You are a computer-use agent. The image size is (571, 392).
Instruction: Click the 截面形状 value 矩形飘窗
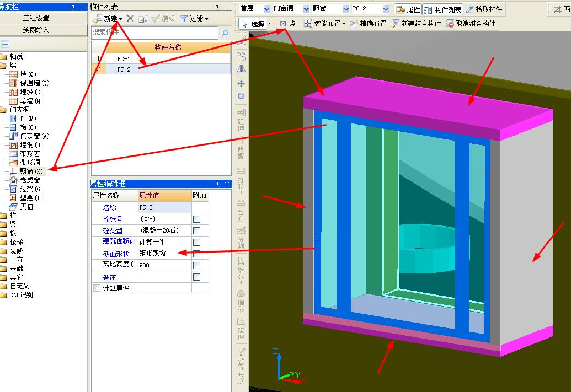[164, 253]
